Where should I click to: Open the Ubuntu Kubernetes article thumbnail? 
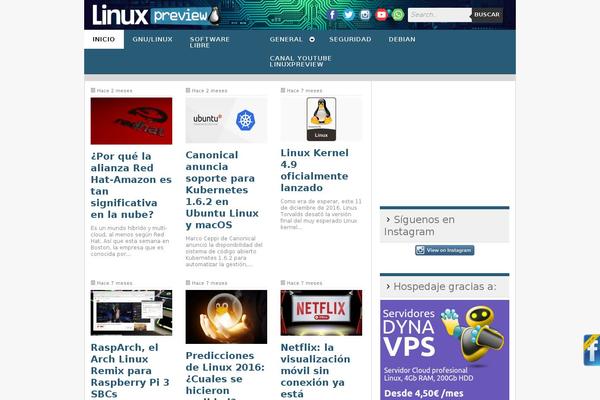226,120
